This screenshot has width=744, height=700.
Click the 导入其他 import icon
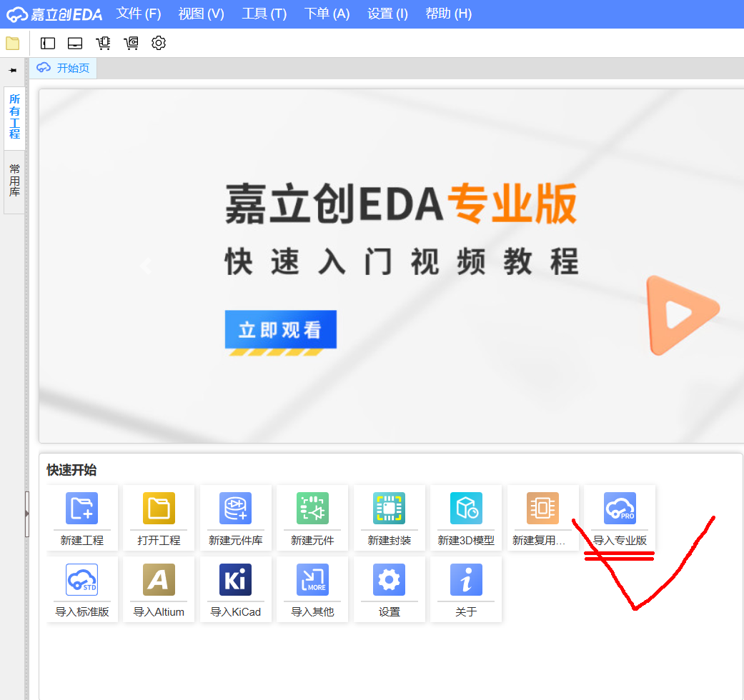[312, 589]
